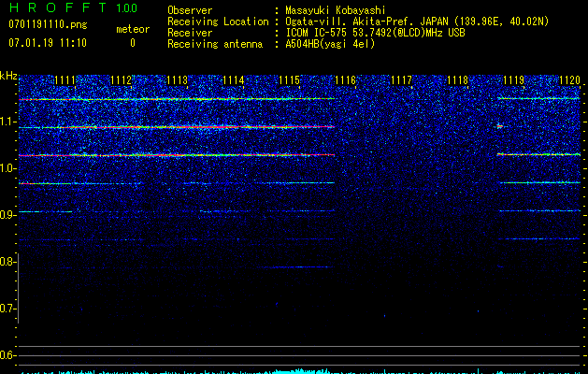Click the 1114 time marker

[234, 80]
